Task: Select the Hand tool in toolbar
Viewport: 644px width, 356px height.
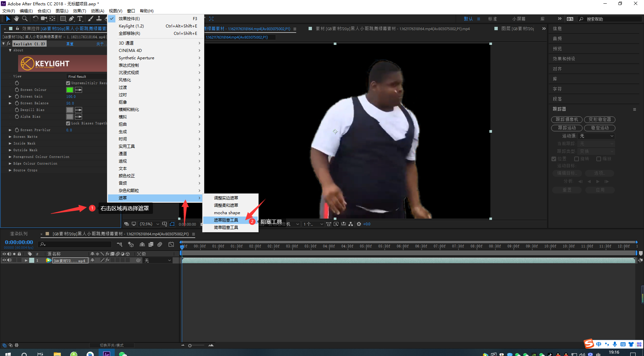Action: (x=16, y=19)
